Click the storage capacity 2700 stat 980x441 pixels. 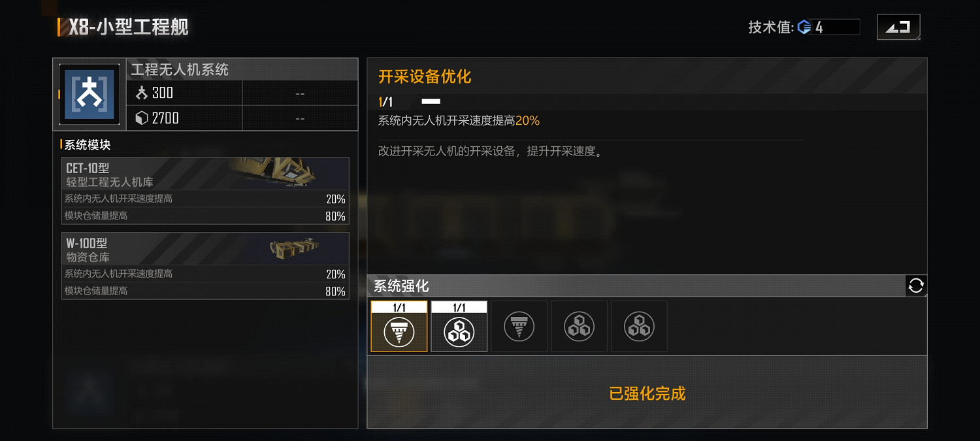[157, 118]
